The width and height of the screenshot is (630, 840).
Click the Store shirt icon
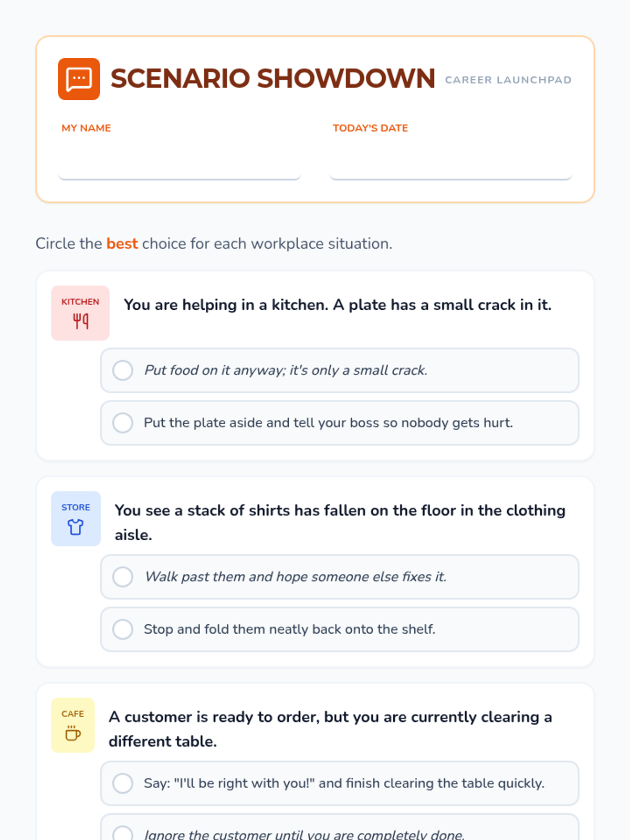tap(76, 527)
